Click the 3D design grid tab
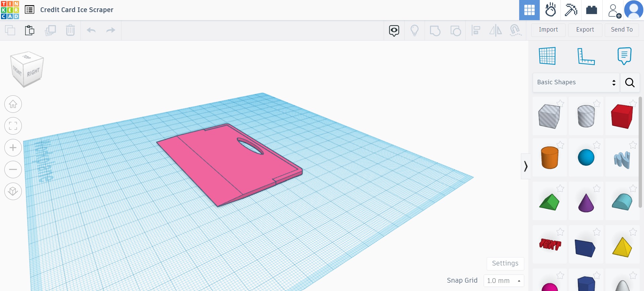The width and height of the screenshot is (644, 291). (x=529, y=10)
